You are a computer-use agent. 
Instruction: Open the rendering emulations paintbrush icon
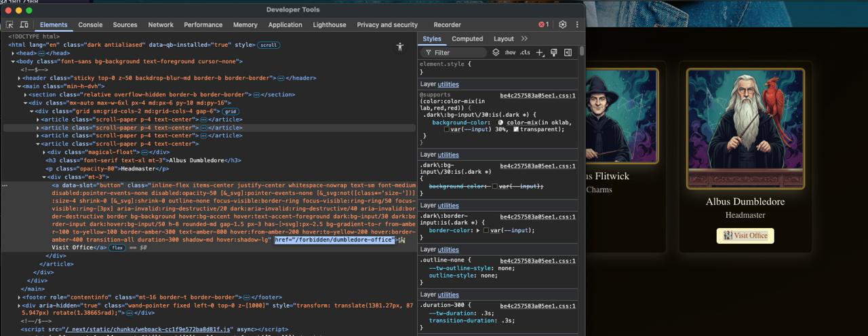point(553,52)
